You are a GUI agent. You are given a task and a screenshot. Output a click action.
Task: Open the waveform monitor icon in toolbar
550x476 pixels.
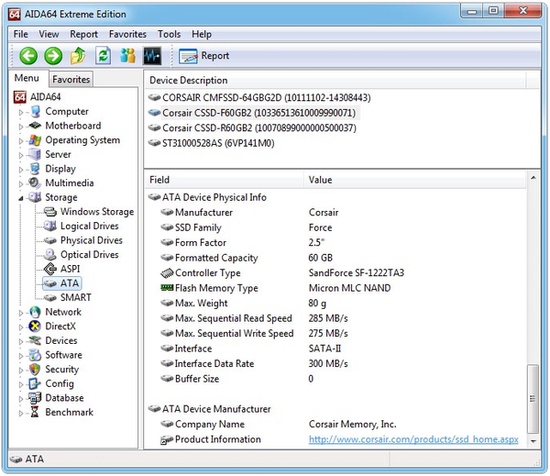click(153, 56)
